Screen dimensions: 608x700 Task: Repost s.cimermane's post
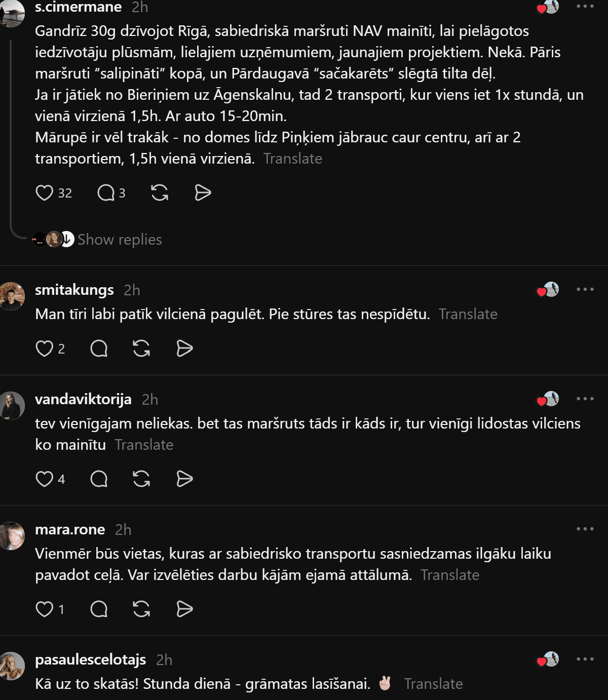click(160, 193)
